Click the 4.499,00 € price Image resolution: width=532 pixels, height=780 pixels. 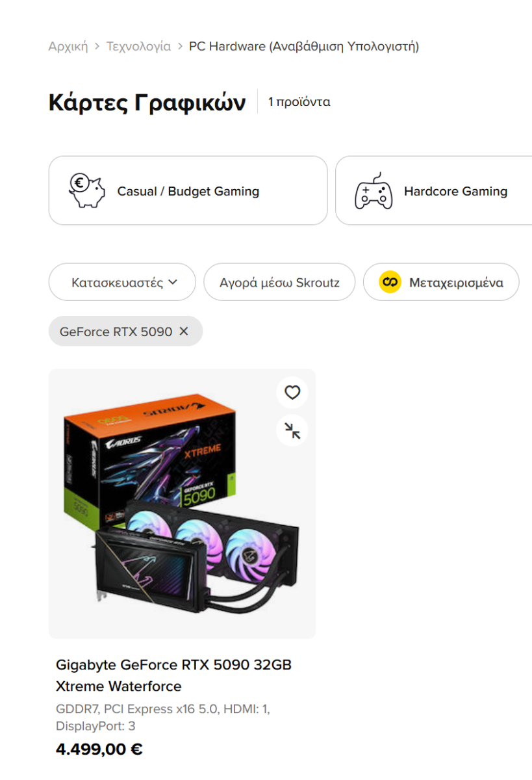pos(99,749)
